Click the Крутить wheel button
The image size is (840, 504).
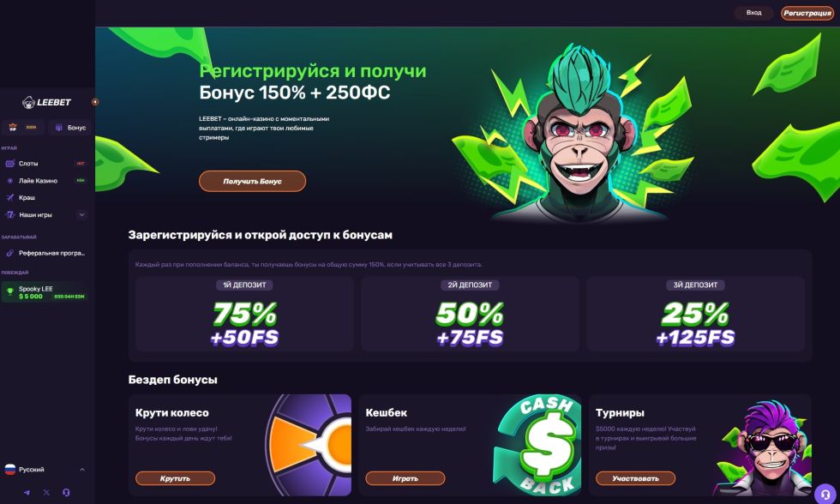click(175, 478)
